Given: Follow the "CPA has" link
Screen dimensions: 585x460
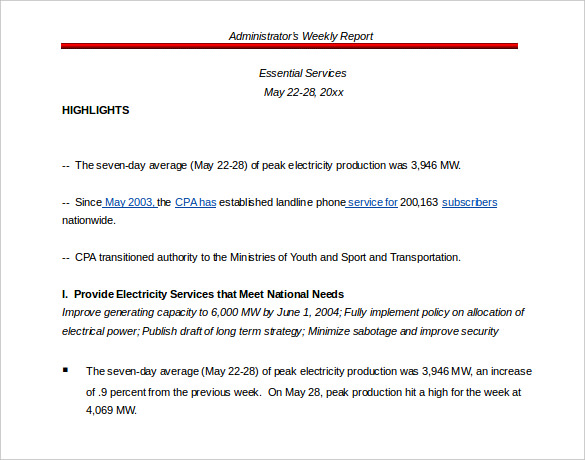Looking at the screenshot, I should coord(195,202).
